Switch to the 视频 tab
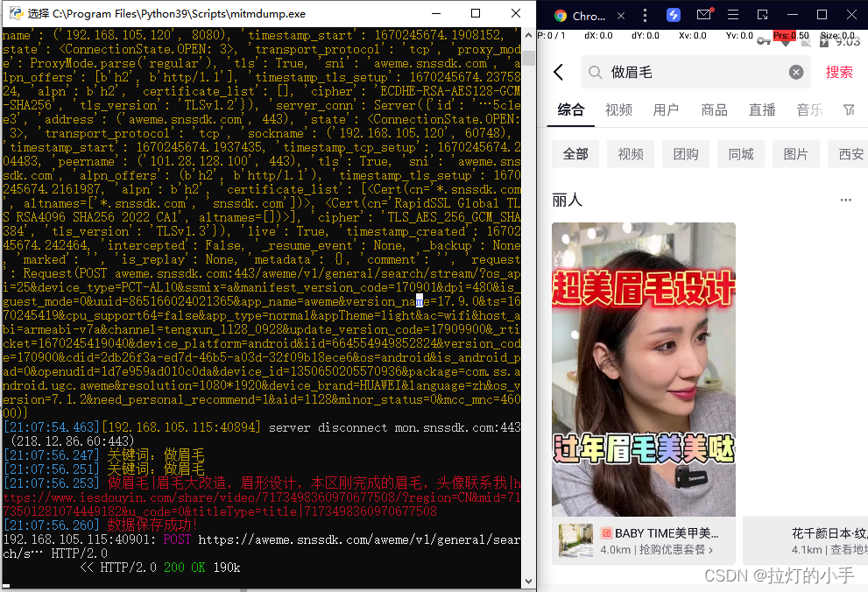This screenshot has width=868, height=592. (619, 110)
